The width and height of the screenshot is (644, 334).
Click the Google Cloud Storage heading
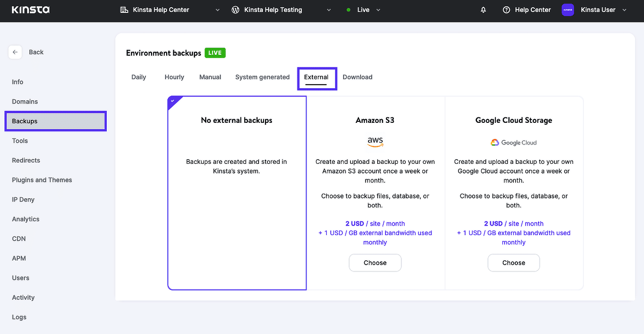pyautogui.click(x=514, y=120)
